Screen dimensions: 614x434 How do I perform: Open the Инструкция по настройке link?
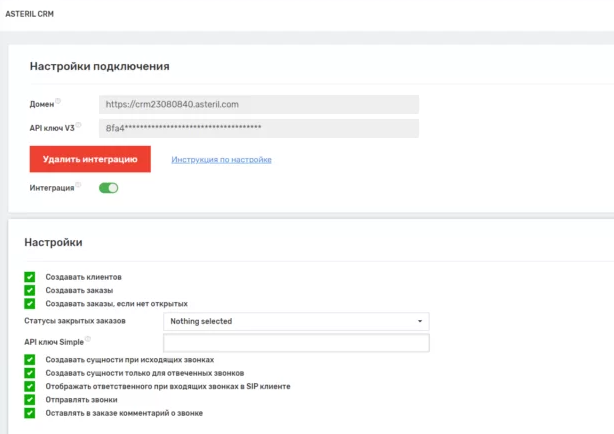[221, 160]
